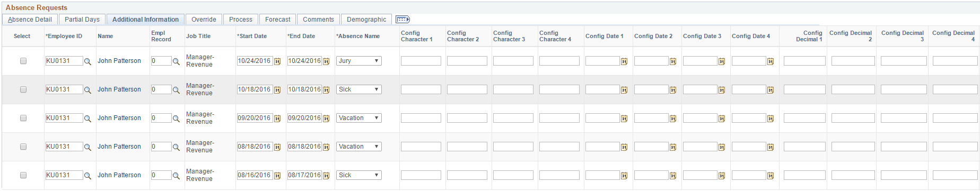This screenshot has width=980, height=191.
Task: Open calendar for Start Date 09/20/2016
Action: (277, 119)
